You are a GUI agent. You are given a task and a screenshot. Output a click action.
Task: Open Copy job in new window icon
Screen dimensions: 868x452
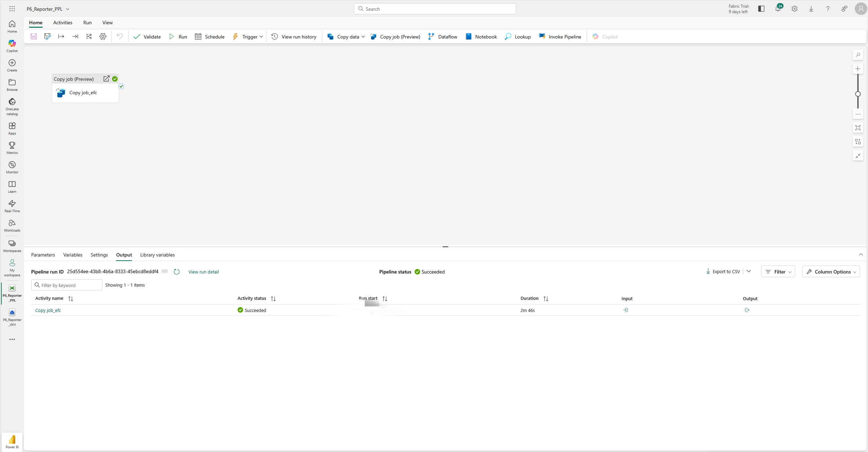tap(106, 79)
